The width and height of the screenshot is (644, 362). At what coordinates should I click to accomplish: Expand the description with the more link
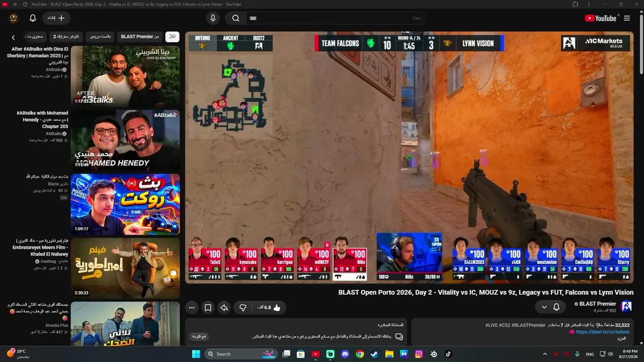point(621,338)
